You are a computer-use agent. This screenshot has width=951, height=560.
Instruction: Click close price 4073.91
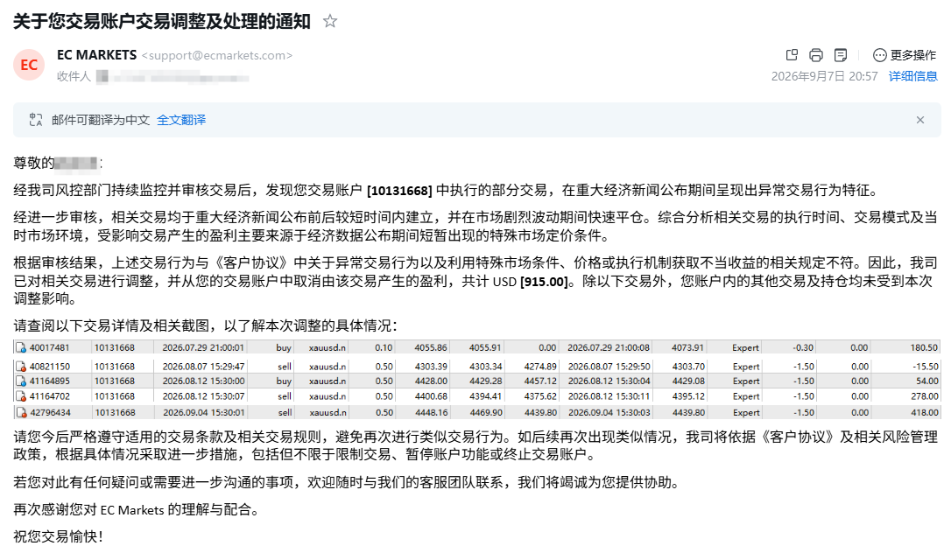pos(687,348)
